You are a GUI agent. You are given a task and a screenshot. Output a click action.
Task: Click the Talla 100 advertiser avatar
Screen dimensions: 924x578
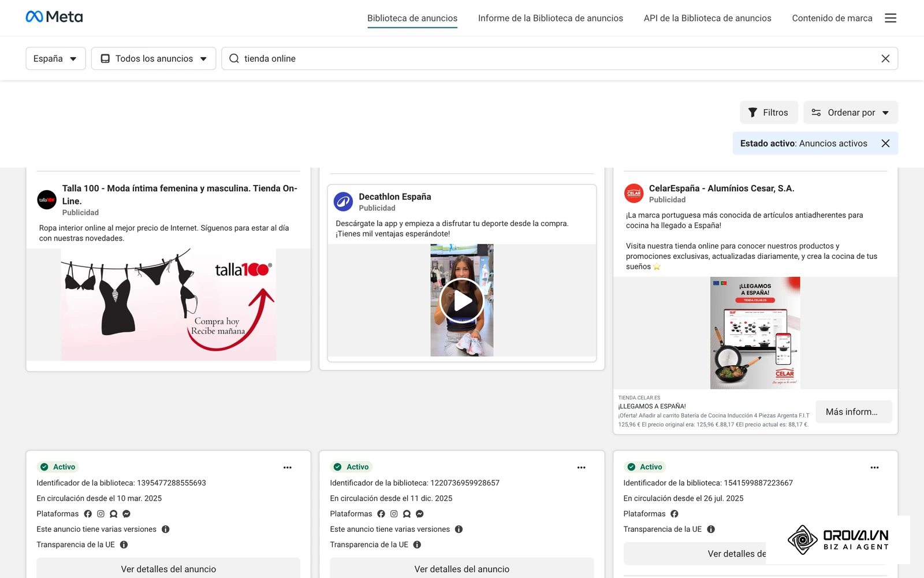pos(47,200)
